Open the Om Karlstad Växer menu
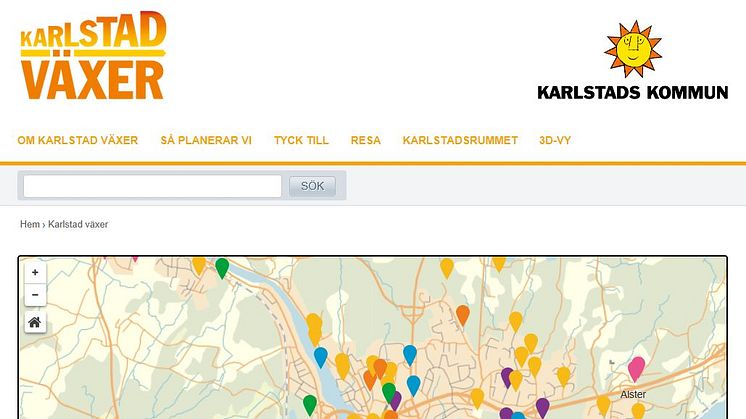Image resolution: width=746 pixels, height=419 pixels. [x=78, y=140]
